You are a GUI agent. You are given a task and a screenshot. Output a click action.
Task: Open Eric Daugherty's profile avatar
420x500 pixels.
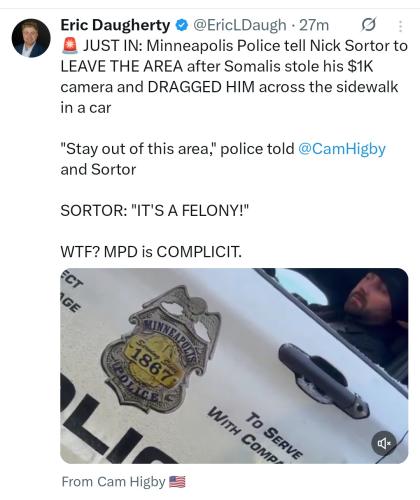coord(31,38)
